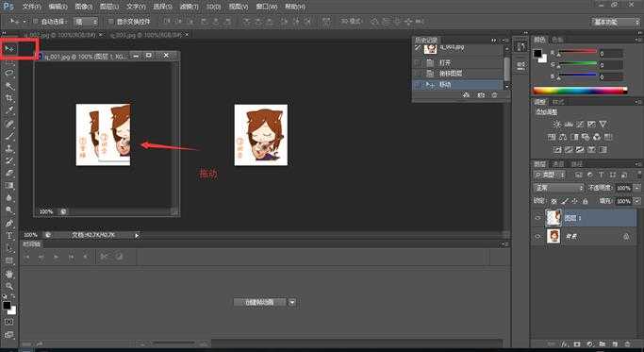Open the 填充 slider arrow
Viewport: 644px width, 352px height.
tap(637, 201)
